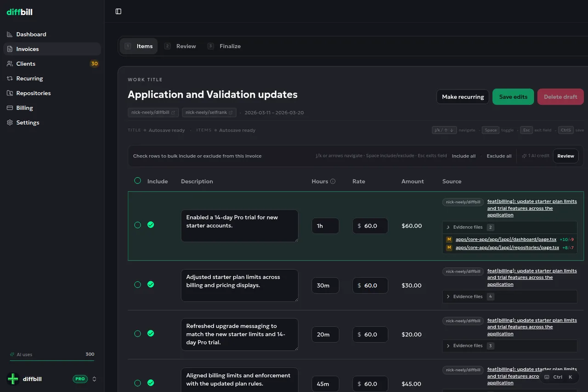
Task: Toggle the sidebar collapse icon
Action: 119,11
